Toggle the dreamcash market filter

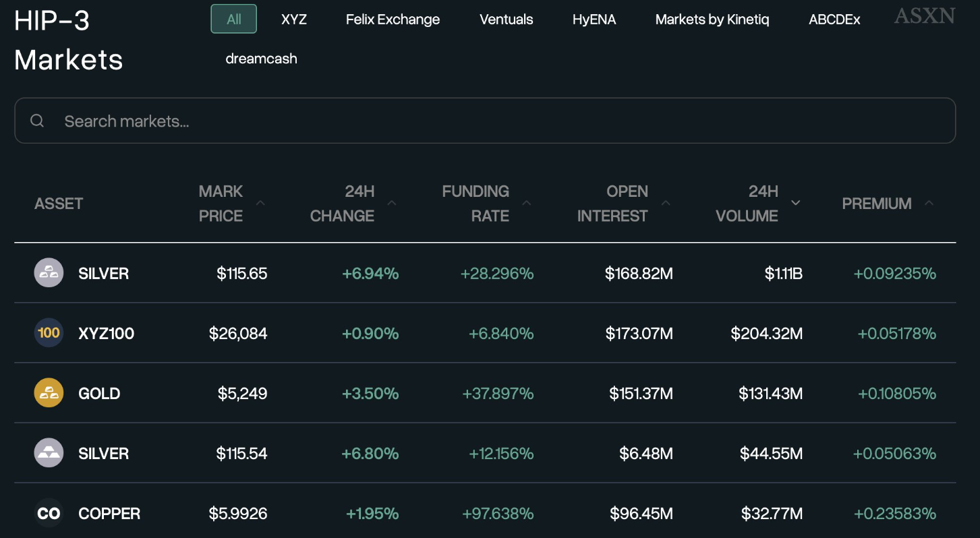(x=261, y=59)
